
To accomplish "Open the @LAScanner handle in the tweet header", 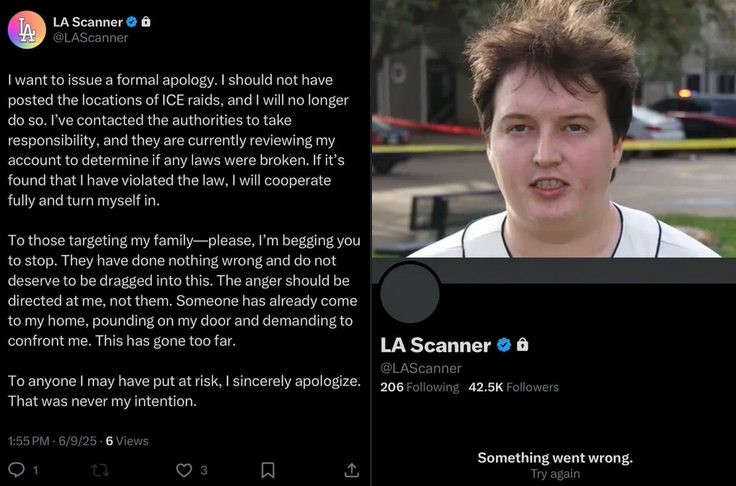I will click(x=90, y=38).
